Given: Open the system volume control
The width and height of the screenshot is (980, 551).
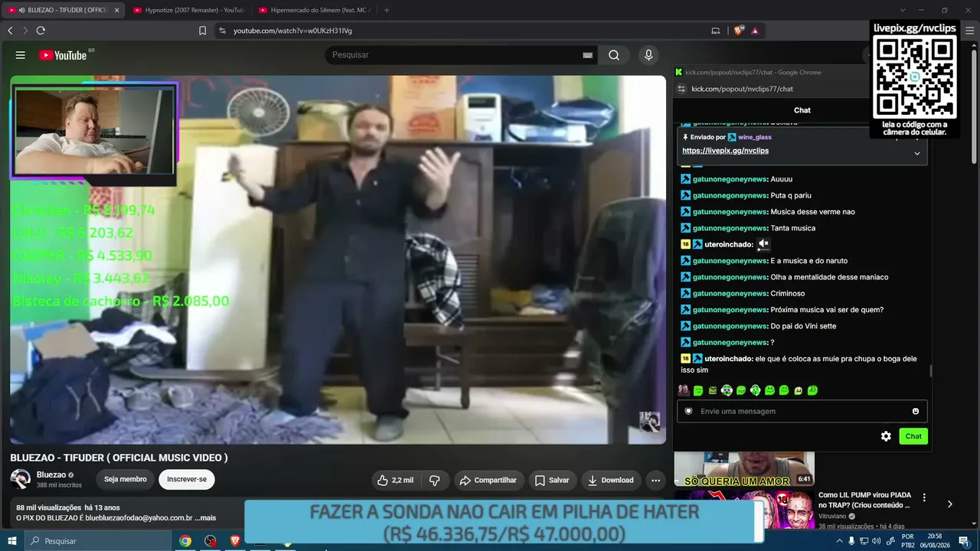Looking at the screenshot, I should point(876,541).
